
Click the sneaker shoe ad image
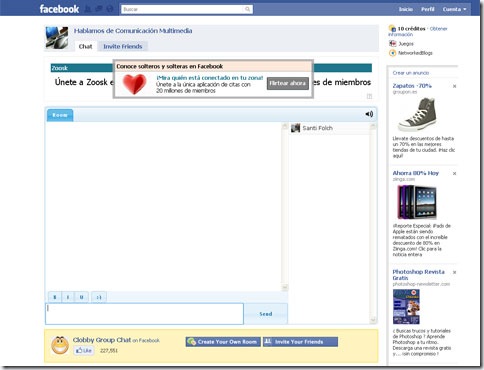point(417,114)
